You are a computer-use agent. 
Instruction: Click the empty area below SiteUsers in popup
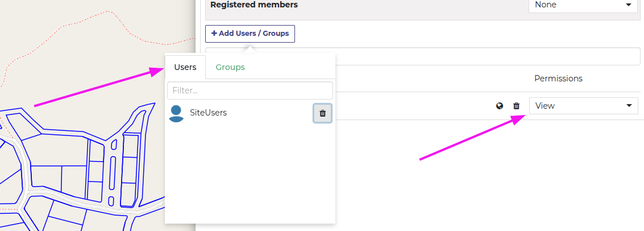tap(250, 172)
